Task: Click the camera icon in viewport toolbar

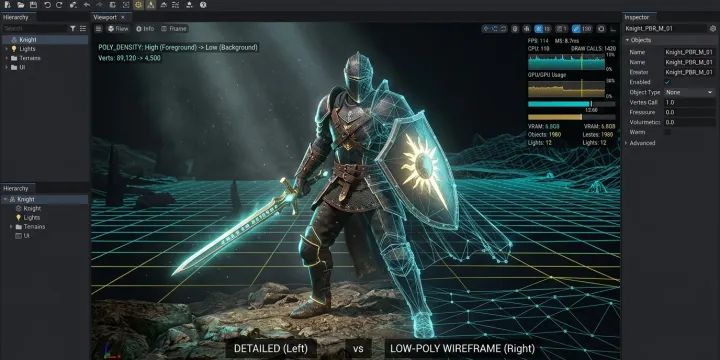Action: click(x=601, y=28)
